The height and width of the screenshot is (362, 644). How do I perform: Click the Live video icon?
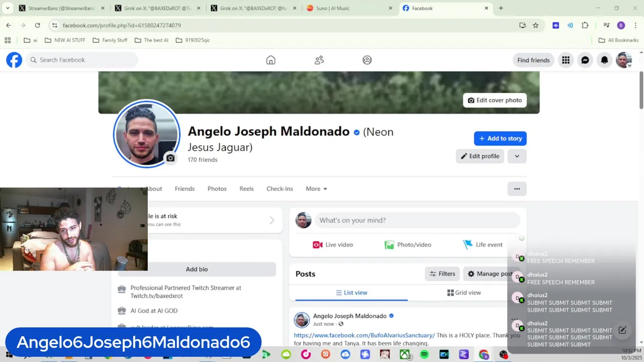[x=317, y=245]
